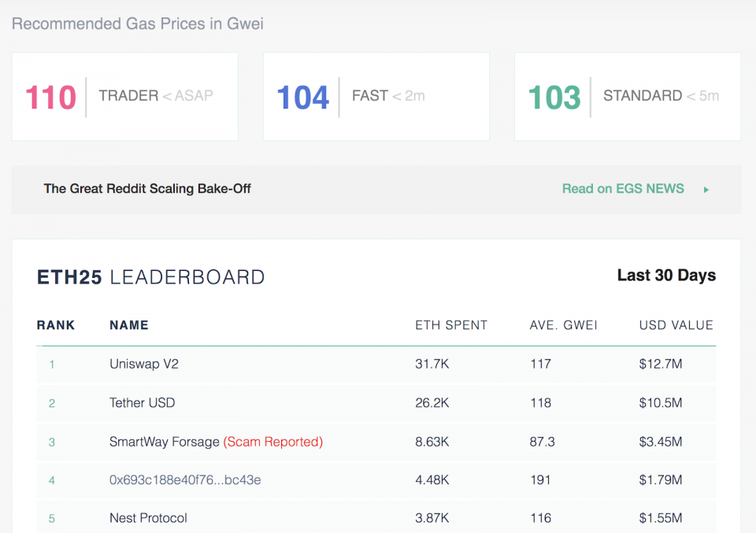Open the Nest Protocol leaderboard entry
The width and height of the screenshot is (756, 533).
click(148, 518)
